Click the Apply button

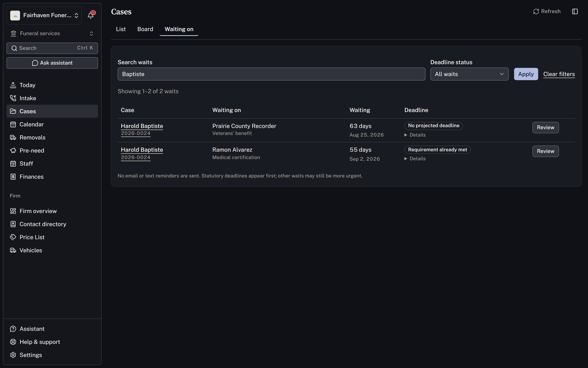(526, 74)
